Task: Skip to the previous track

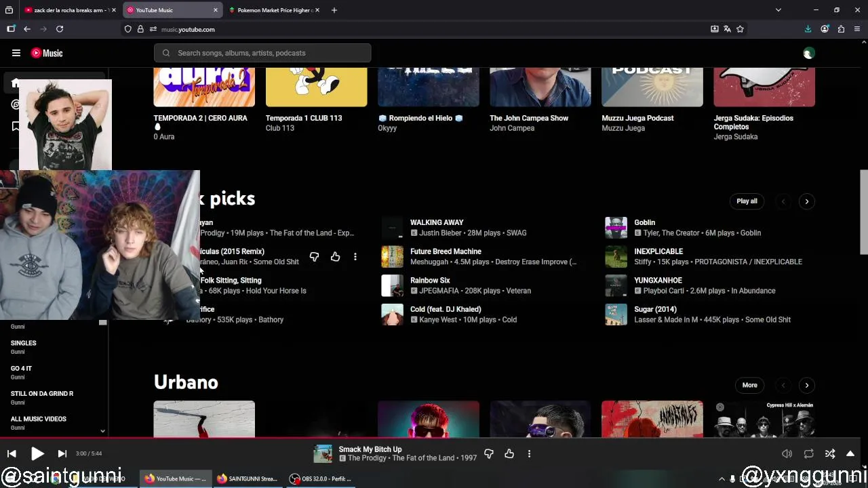Action: tap(12, 453)
